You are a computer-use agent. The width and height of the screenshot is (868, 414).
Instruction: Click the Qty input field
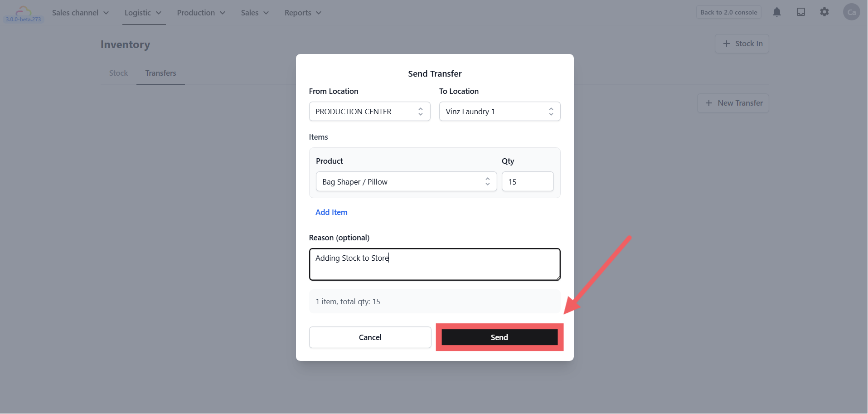(x=527, y=181)
